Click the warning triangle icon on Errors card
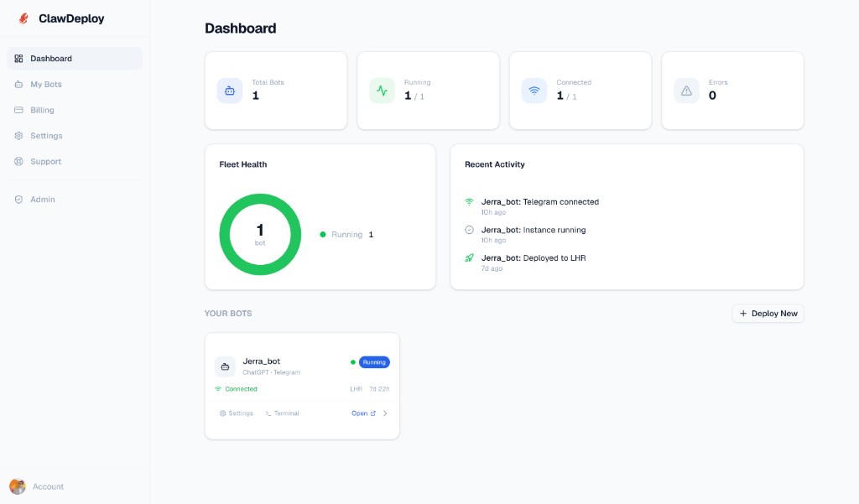The image size is (859, 504). click(x=686, y=90)
